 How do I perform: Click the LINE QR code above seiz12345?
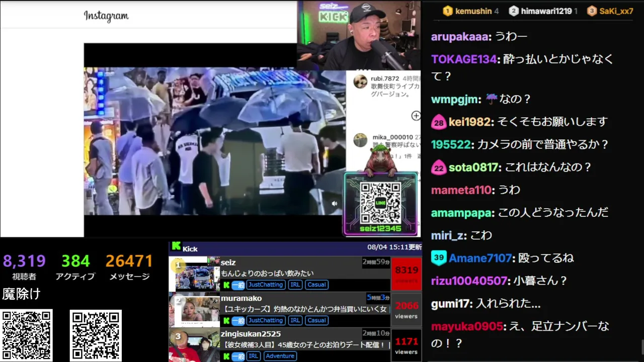pyautogui.click(x=381, y=202)
